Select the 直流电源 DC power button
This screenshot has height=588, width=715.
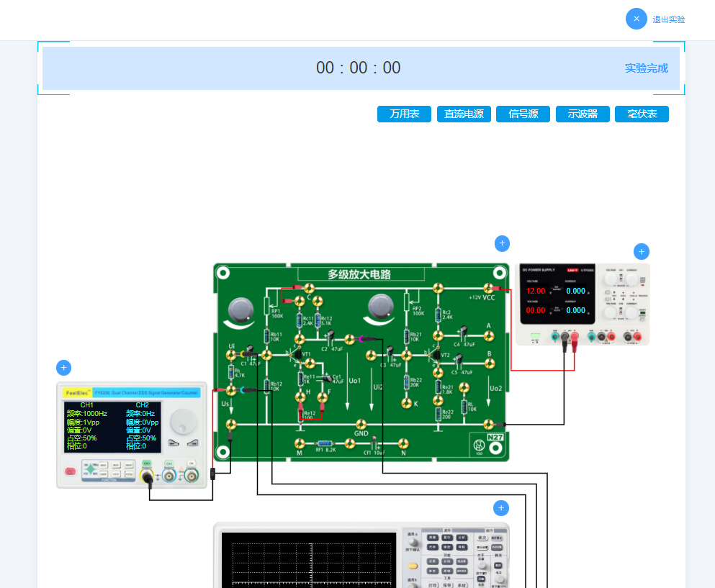[x=464, y=114]
